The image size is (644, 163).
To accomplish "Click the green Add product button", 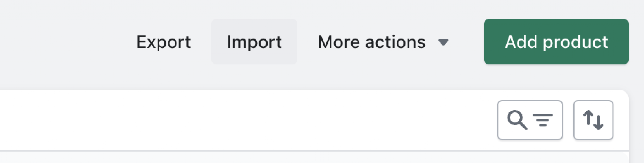I will (556, 42).
